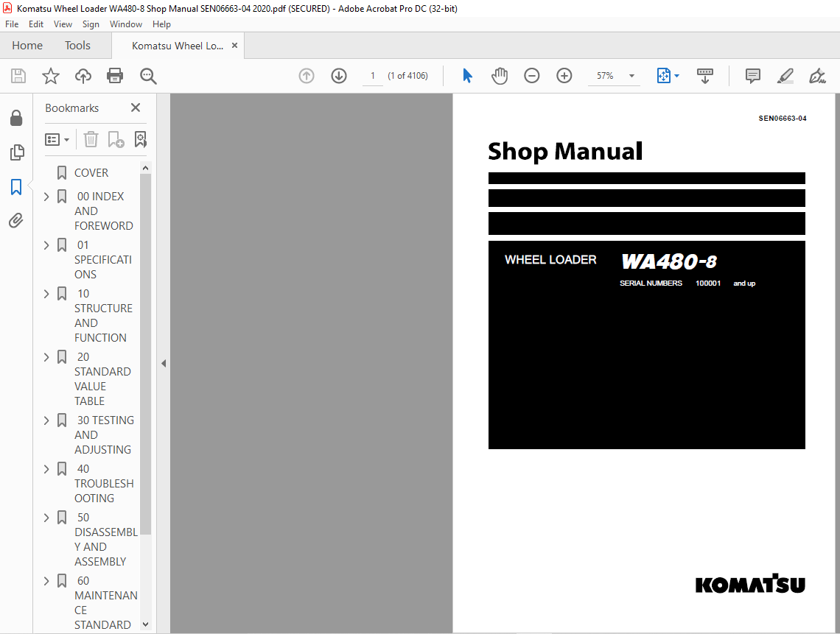840x634 pixels.
Task: Open the COVER bookmark
Action: 91,173
